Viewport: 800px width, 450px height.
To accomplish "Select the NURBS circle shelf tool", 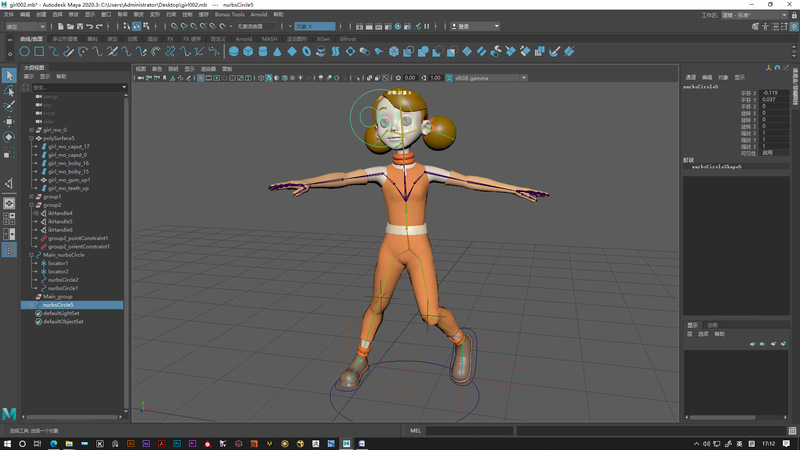I will click(x=25, y=50).
